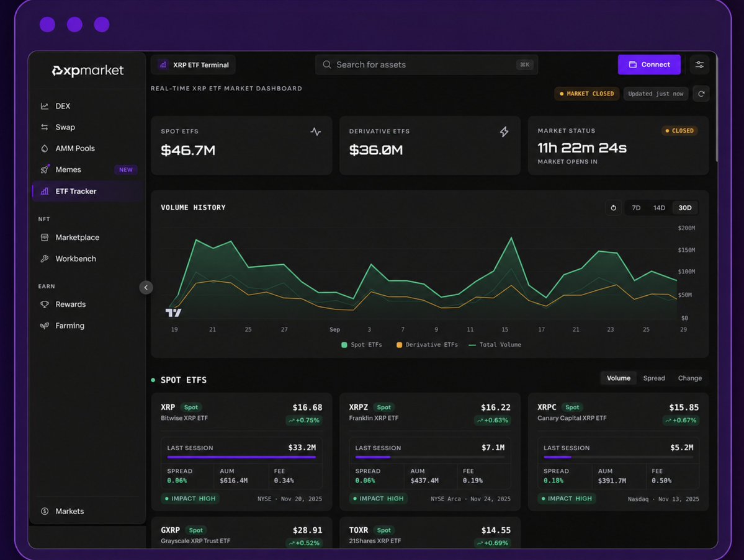
Task: Click the +0.67% change badge on XRPC
Action: [681, 420]
